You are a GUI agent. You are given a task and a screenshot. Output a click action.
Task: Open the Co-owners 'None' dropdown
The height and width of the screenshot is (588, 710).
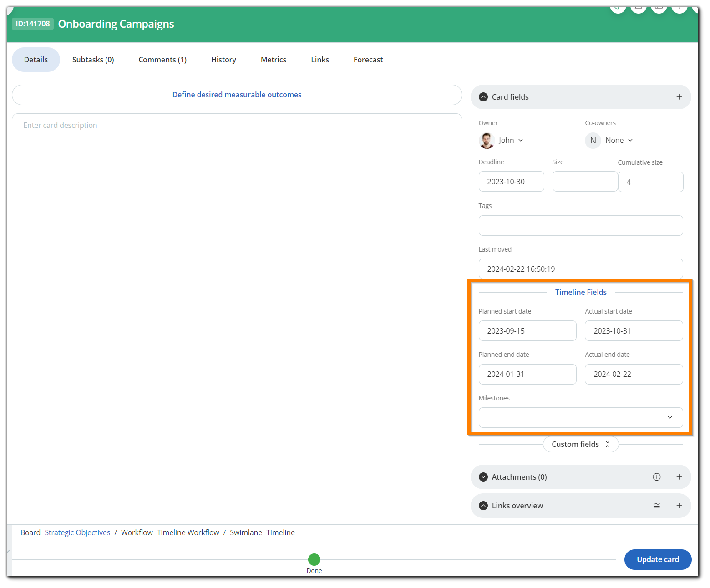pyautogui.click(x=619, y=140)
